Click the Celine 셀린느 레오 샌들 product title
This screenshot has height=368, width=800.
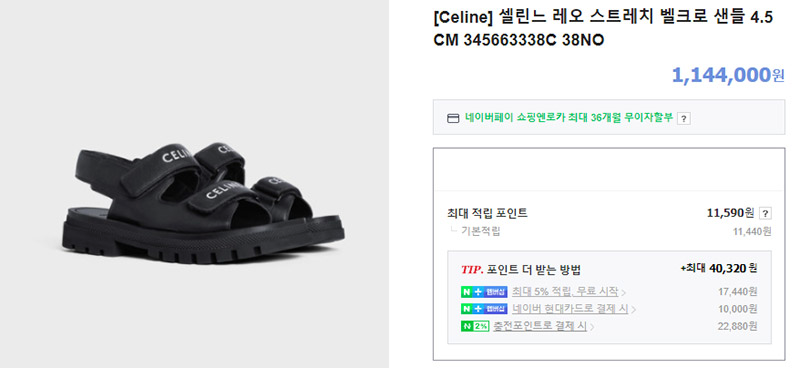coord(603,29)
